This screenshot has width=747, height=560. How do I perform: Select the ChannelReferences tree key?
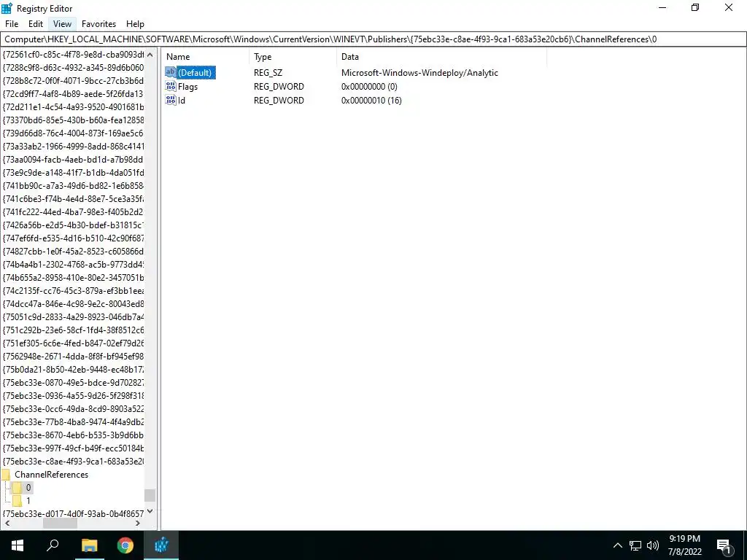pyautogui.click(x=52, y=474)
